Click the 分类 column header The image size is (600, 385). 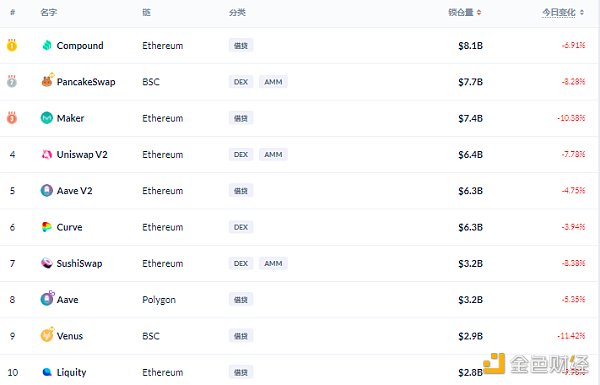point(237,13)
